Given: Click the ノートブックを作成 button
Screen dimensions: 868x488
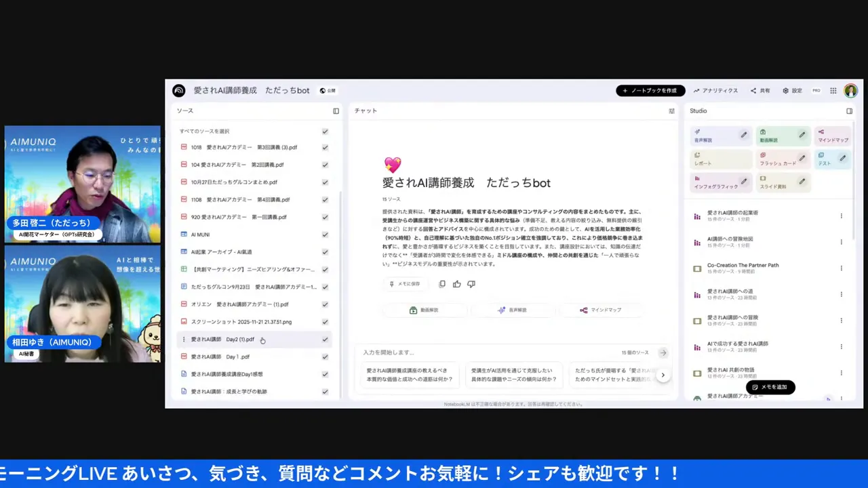Looking at the screenshot, I should 650,90.
